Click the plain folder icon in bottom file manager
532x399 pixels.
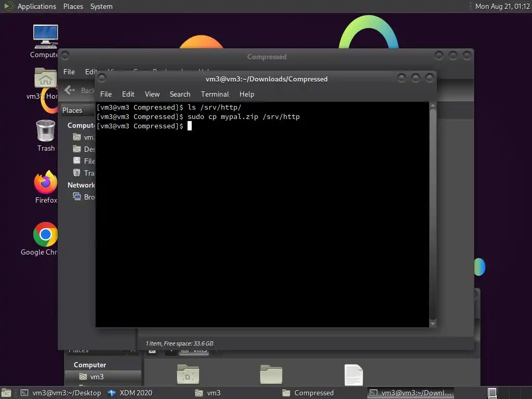pos(271,375)
